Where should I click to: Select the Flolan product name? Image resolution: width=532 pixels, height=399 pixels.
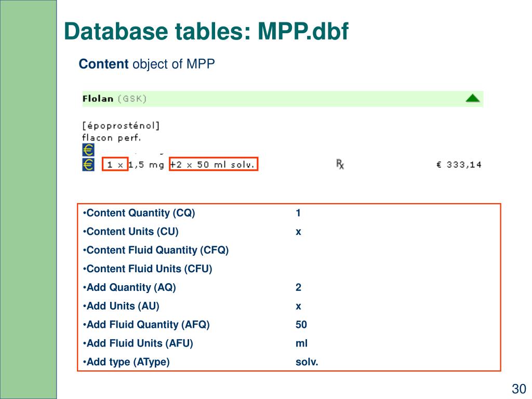tap(98, 98)
